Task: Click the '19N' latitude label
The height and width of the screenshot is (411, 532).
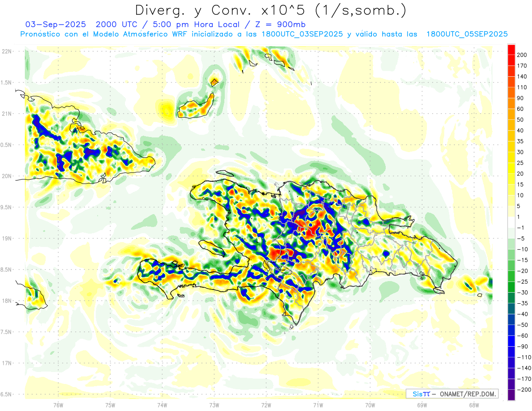Action: click(x=6, y=238)
